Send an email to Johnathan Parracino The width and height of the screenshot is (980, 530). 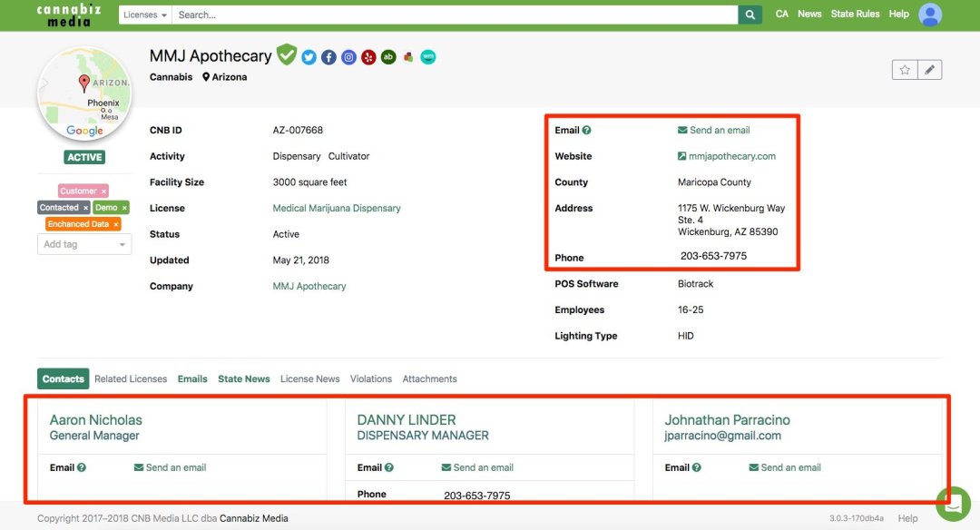785,467
